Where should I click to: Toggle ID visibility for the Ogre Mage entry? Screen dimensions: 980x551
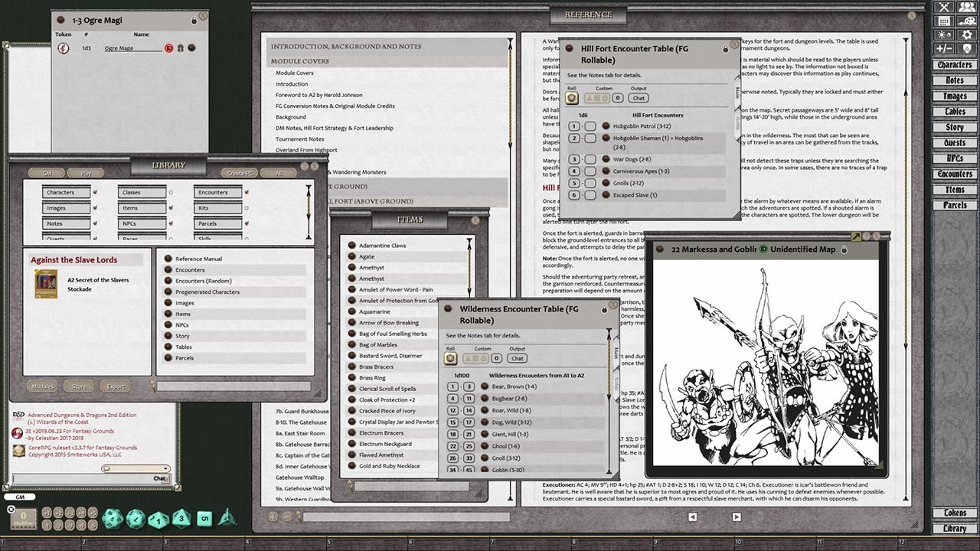coord(169,47)
